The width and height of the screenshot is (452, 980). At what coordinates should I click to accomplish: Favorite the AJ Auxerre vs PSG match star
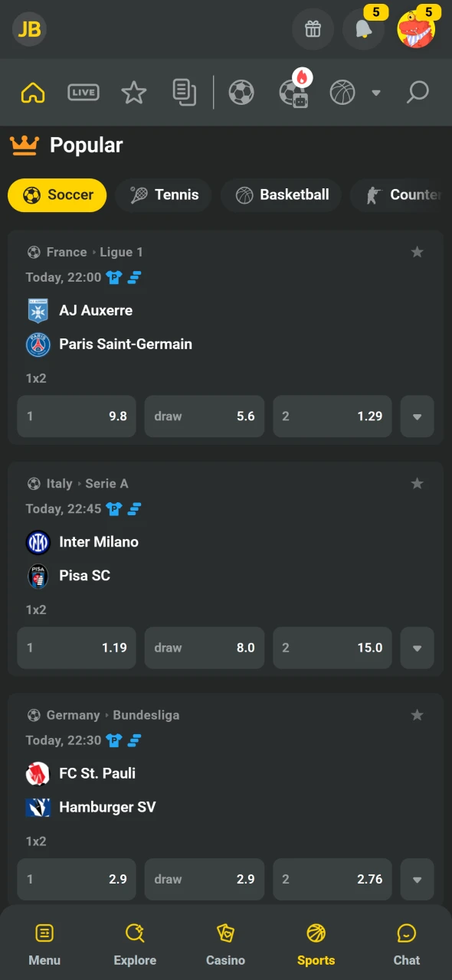pos(417,251)
